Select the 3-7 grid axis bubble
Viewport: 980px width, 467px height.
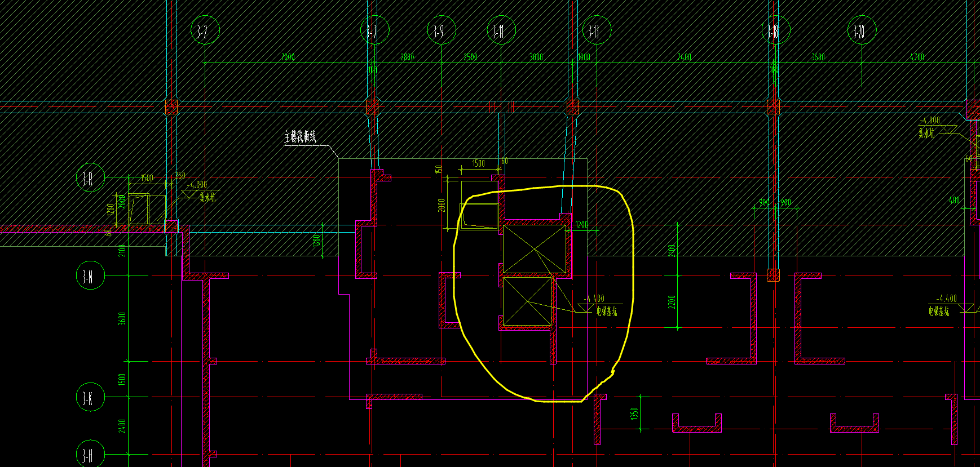pyautogui.click(x=374, y=30)
